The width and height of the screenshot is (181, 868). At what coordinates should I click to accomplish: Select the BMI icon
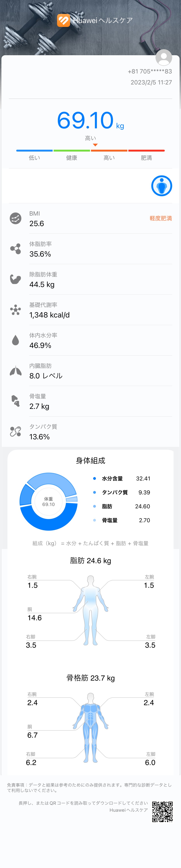point(15,218)
